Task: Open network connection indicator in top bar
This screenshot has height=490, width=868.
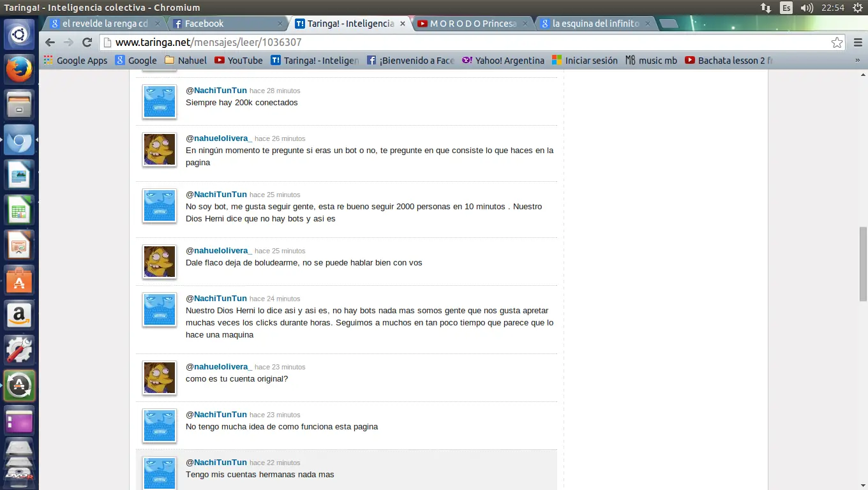Action: [766, 8]
